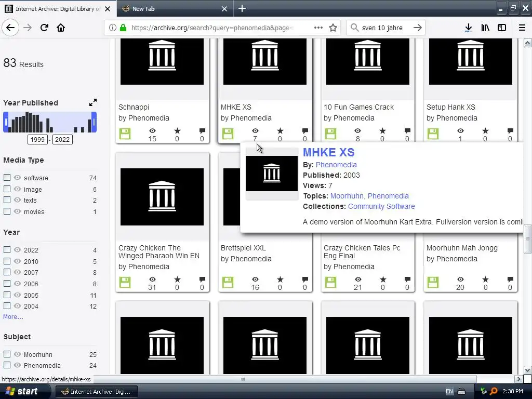Open the Setup Hank XS item
This screenshot has width=532, height=399.
click(x=450, y=107)
